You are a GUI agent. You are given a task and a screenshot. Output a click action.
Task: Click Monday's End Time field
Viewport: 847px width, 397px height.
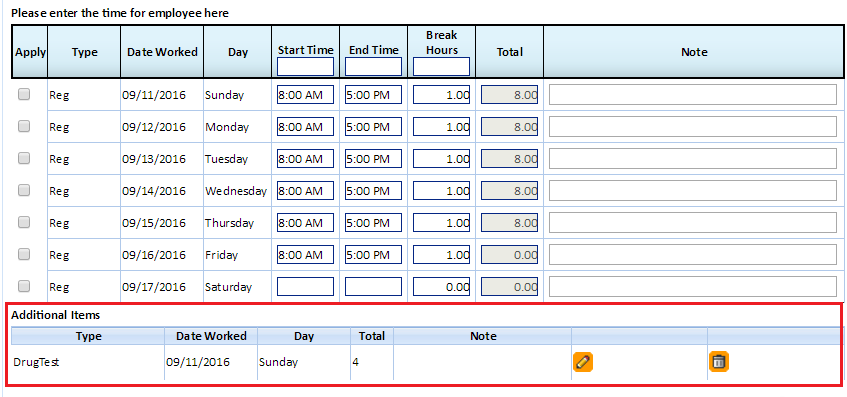pyautogui.click(x=373, y=126)
